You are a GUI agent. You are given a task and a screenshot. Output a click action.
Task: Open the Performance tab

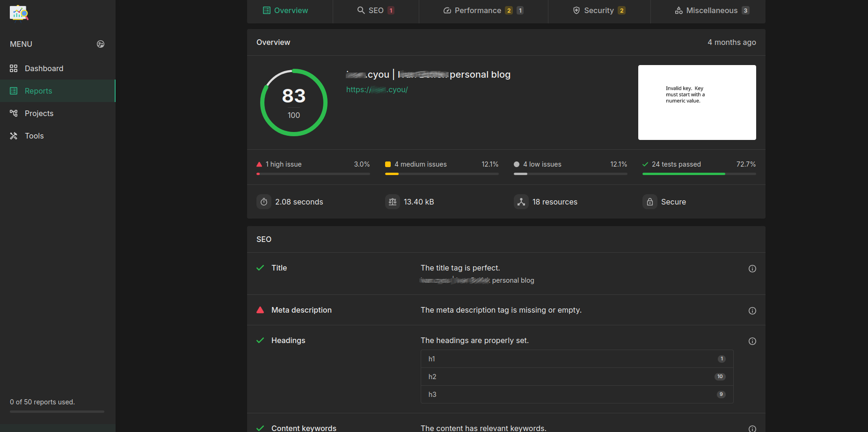click(478, 10)
